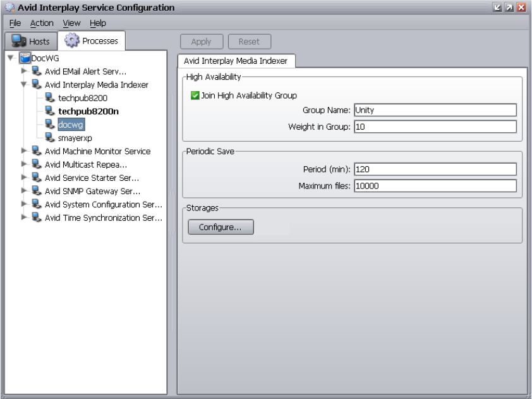This screenshot has height=399, width=532.
Task: Collapse the DocWG root node
Action: point(11,58)
